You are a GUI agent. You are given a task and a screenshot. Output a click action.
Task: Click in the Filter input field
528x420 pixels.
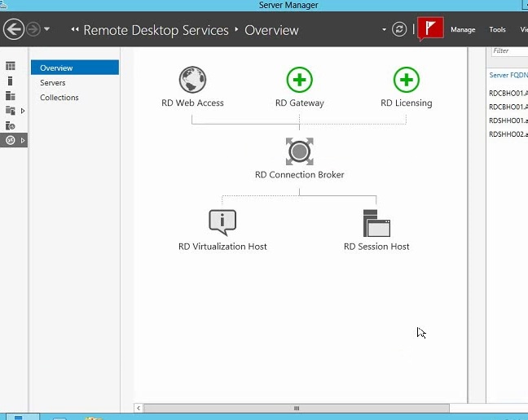coord(509,50)
